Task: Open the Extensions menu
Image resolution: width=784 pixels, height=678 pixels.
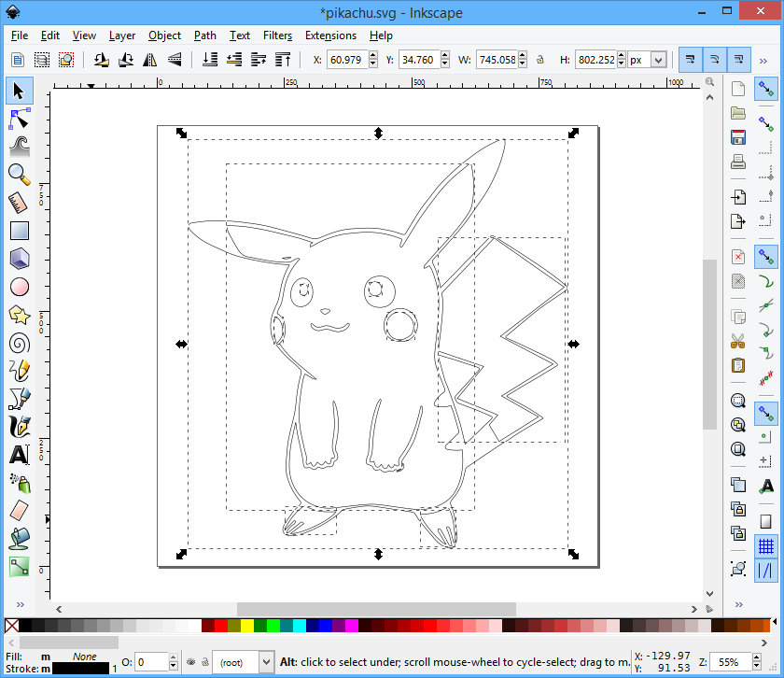Action: (x=330, y=35)
